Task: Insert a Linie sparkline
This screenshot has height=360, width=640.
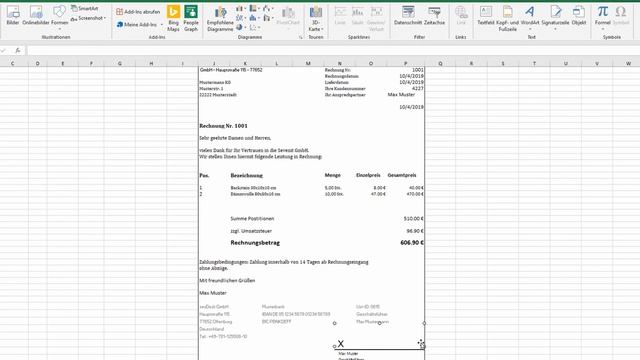Action: (340, 16)
